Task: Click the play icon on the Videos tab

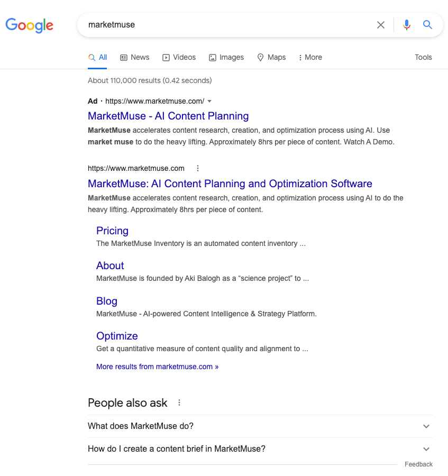Action: [x=166, y=57]
